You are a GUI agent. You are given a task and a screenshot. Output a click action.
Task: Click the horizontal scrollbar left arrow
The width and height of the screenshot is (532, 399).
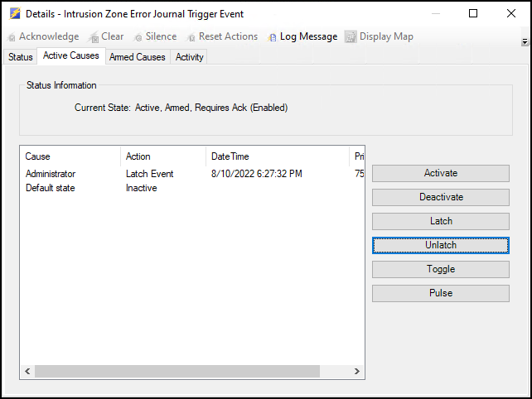[27, 371]
